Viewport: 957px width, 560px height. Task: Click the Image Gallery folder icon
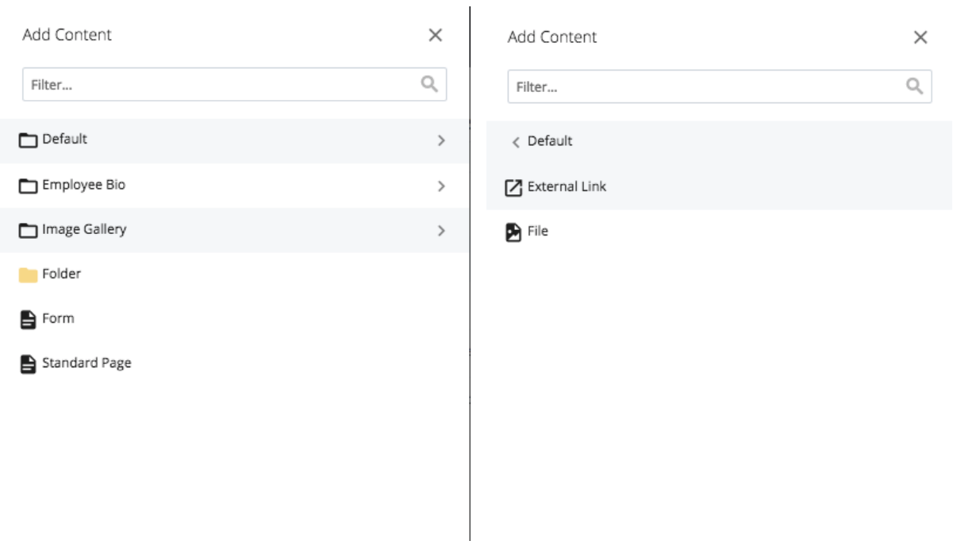(x=29, y=231)
